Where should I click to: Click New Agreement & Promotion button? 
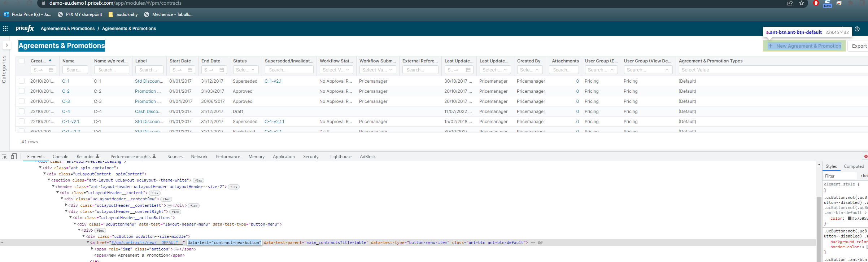click(804, 46)
